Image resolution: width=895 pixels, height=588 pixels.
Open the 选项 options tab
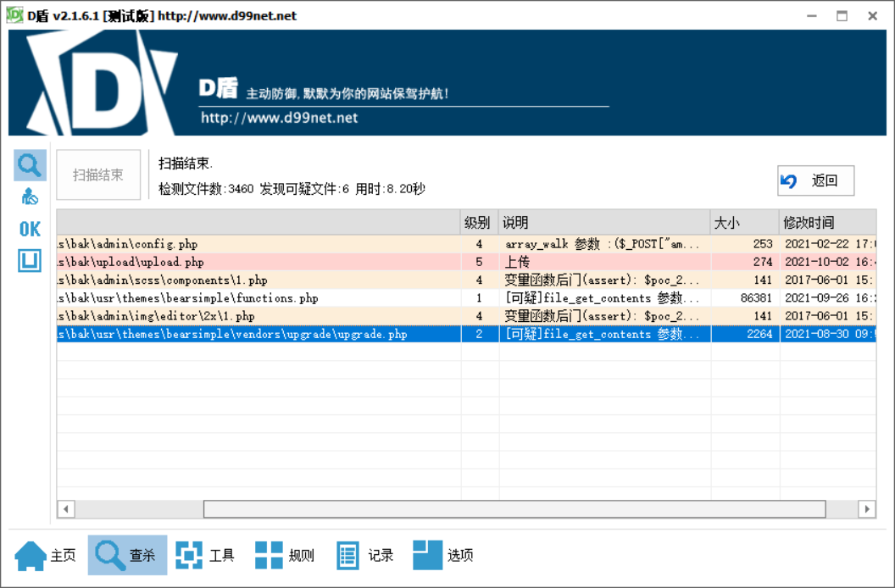click(443, 555)
